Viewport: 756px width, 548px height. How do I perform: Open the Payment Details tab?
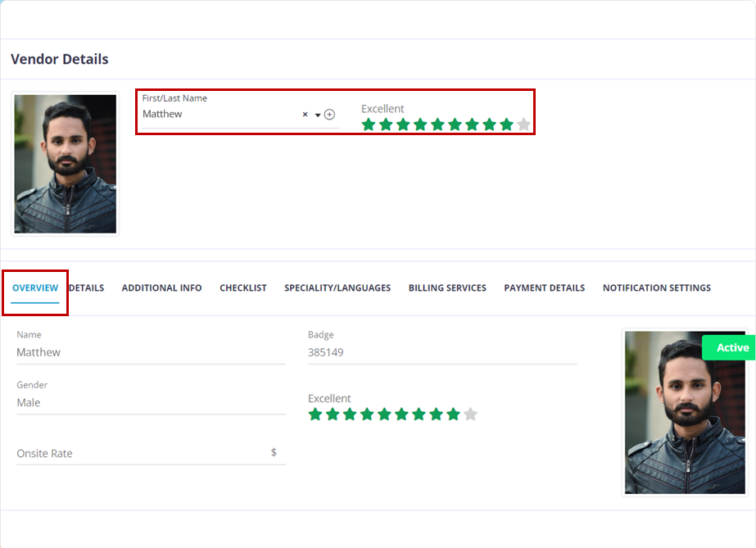click(545, 288)
